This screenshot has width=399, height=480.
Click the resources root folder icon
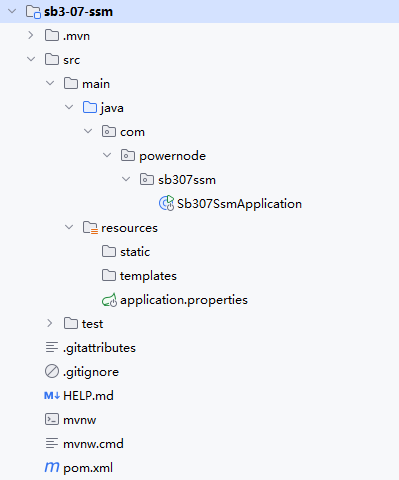pos(90,228)
